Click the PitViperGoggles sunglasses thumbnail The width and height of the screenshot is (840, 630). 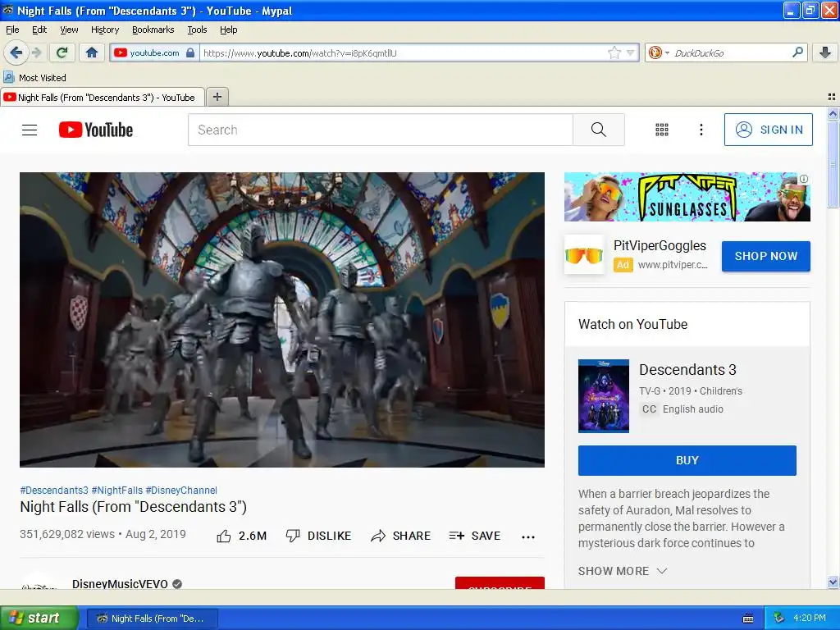pyautogui.click(x=584, y=255)
